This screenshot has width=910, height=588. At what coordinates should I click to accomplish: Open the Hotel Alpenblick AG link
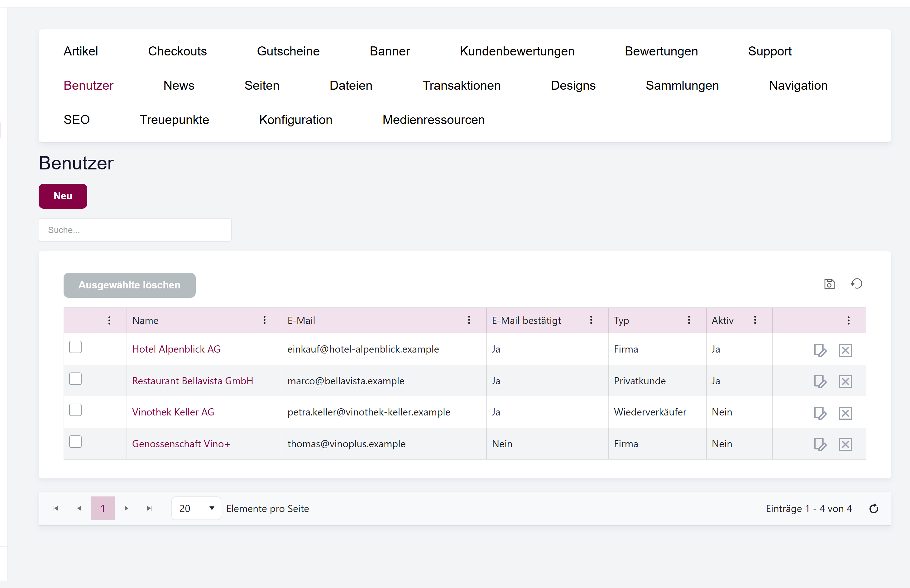176,349
